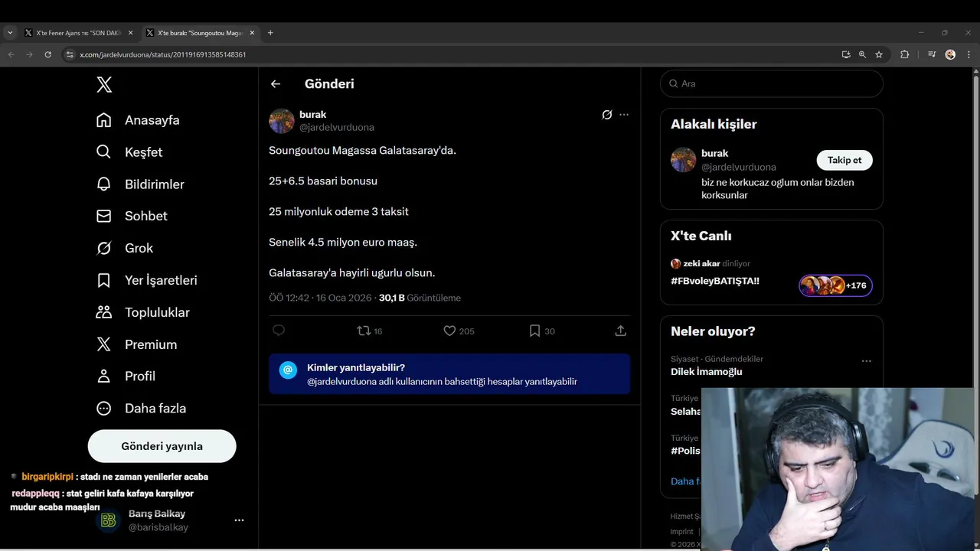The width and height of the screenshot is (980, 551).
Task: Click the share post icon
Action: tap(621, 331)
